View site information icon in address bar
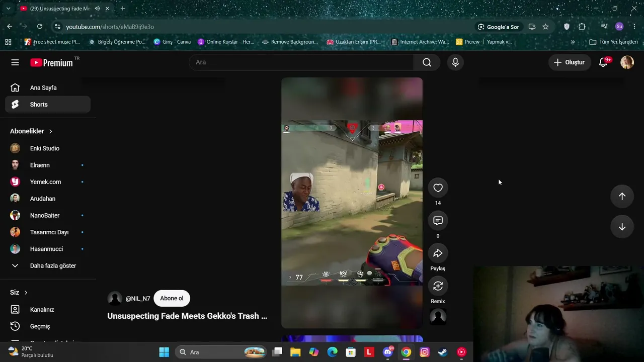 57,27
